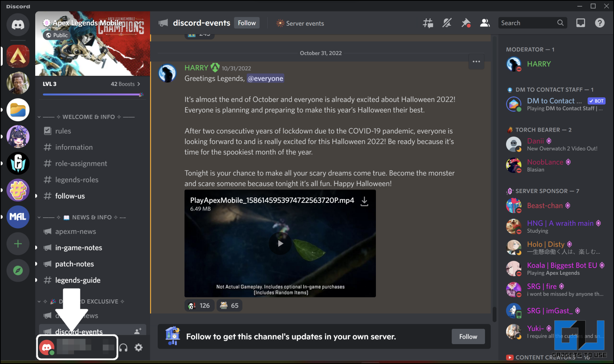Open the server with the man portrait icon
614x364 pixels.
point(18,83)
